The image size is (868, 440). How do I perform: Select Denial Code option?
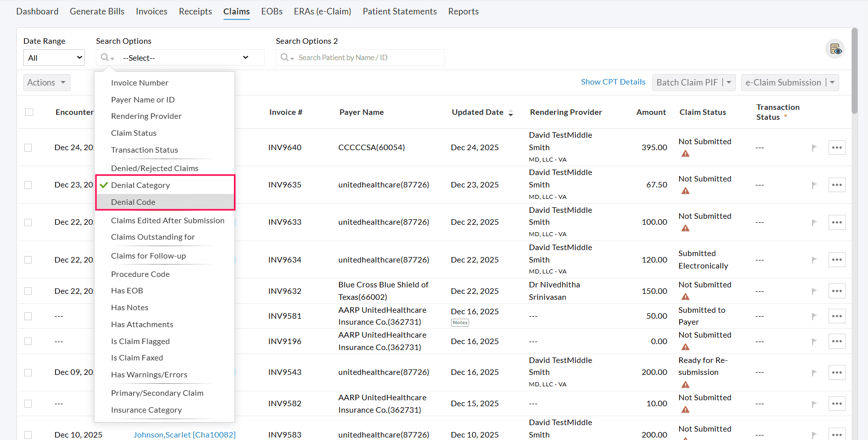[165, 202]
